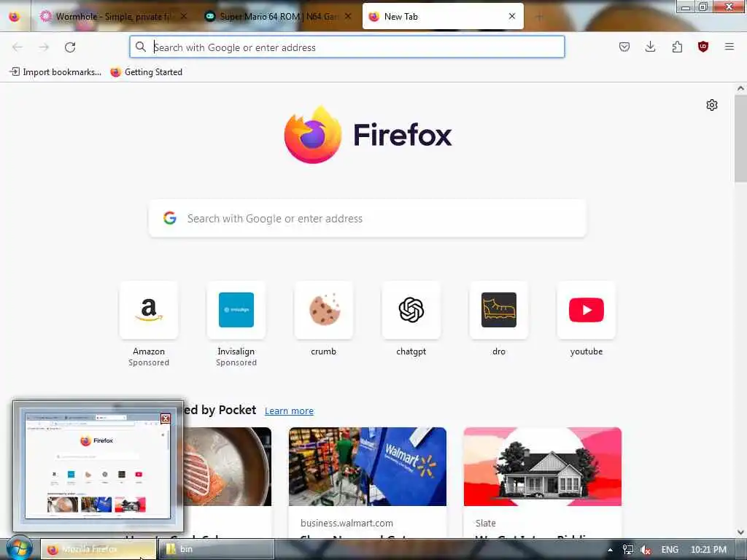Select the New Tab tab
The height and width of the screenshot is (560, 747).
tap(443, 17)
